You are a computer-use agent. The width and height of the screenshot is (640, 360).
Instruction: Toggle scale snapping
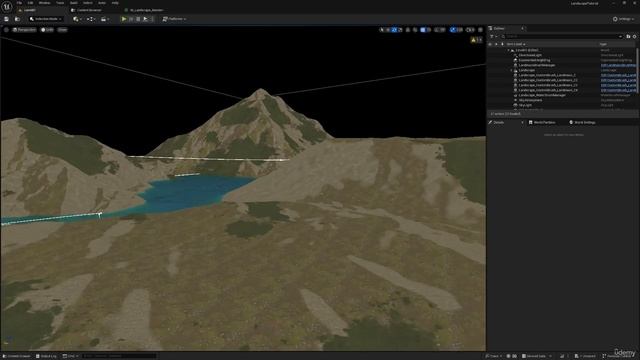(x=453, y=30)
